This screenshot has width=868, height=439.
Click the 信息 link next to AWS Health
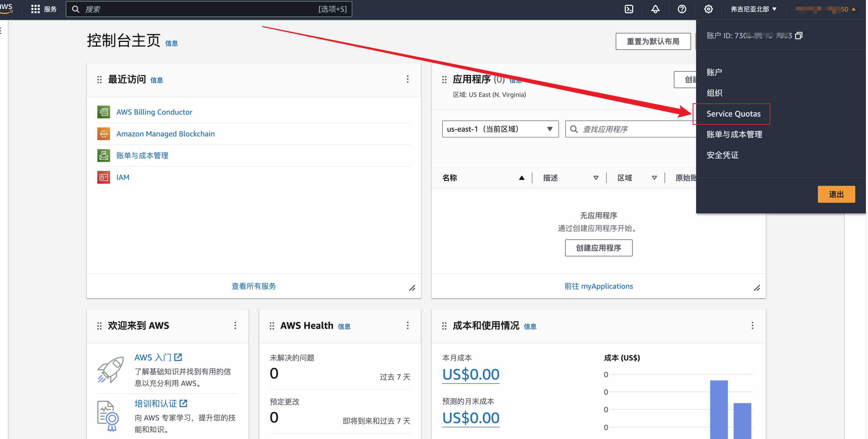pos(344,326)
